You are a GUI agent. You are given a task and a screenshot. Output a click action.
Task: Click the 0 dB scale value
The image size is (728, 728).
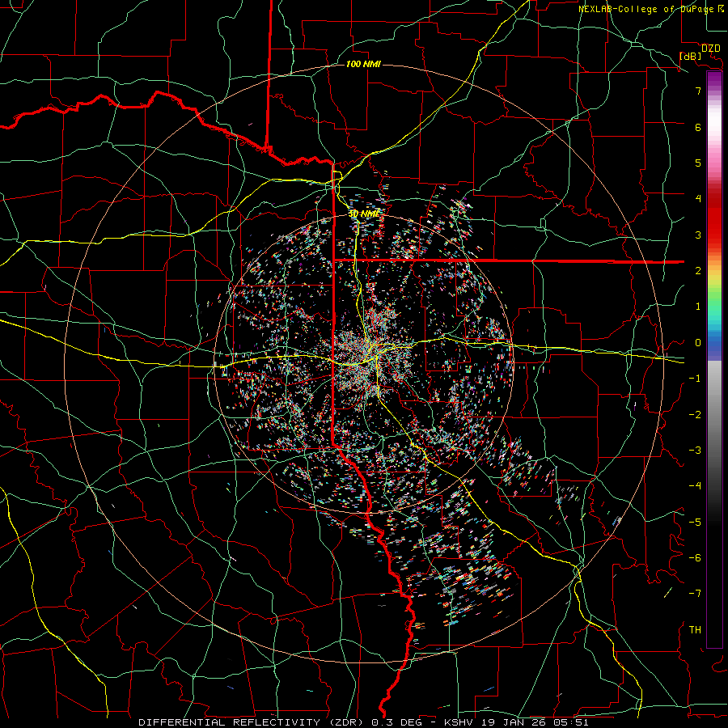698,343
